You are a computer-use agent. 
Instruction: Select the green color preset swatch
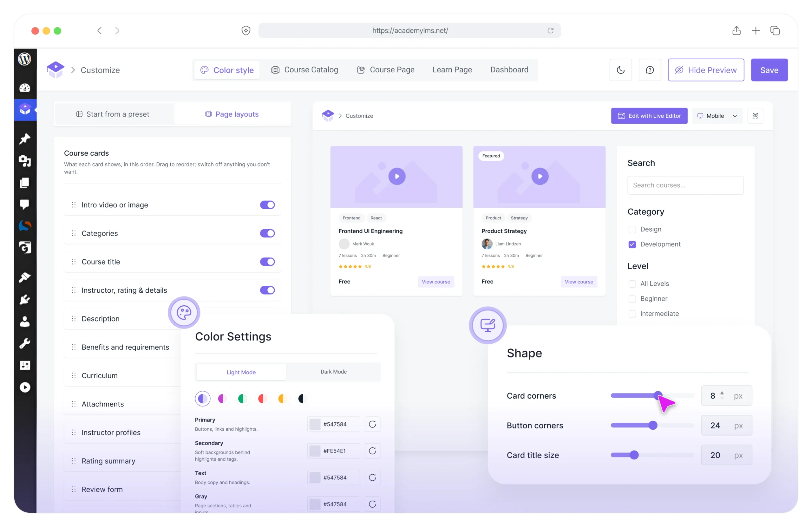242,398
